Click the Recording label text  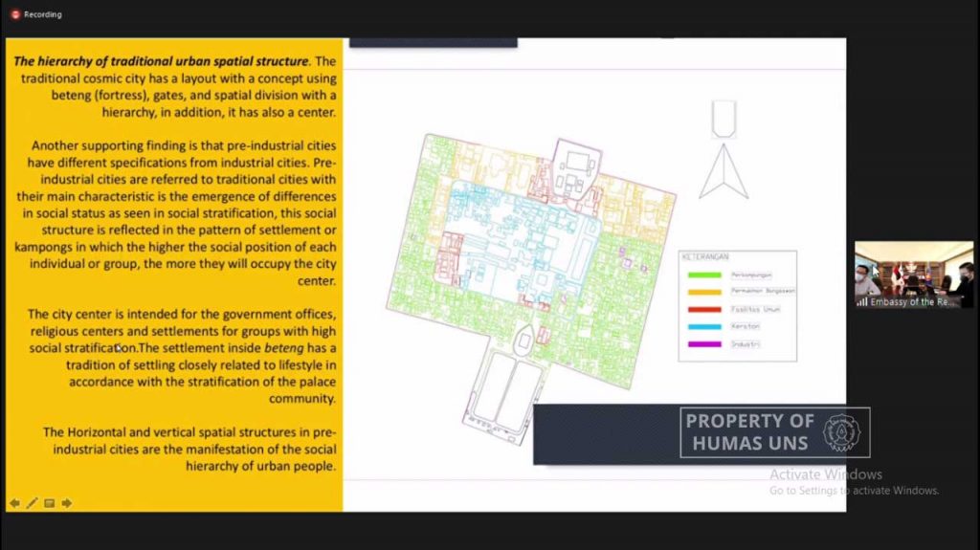[43, 14]
